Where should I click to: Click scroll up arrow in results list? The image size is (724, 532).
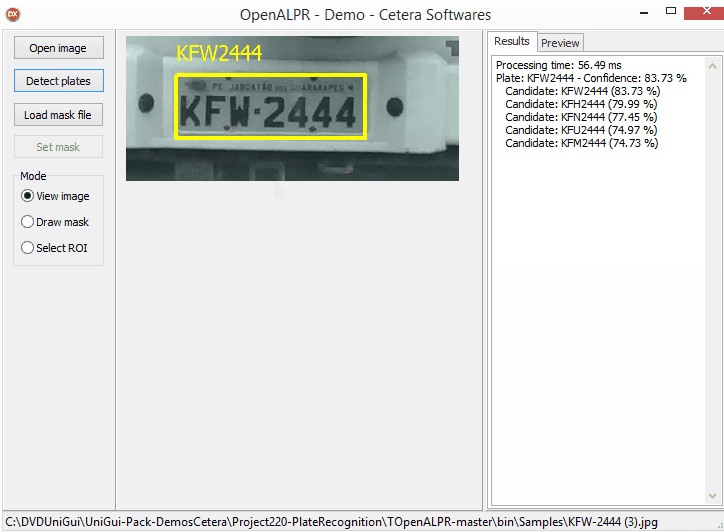coord(712,66)
